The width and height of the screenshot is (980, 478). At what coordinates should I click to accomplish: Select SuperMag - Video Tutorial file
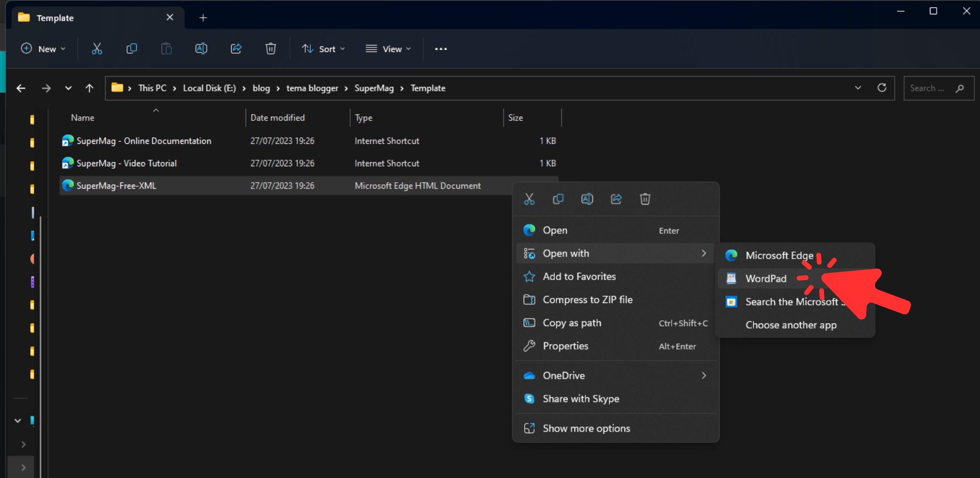(x=309, y=163)
